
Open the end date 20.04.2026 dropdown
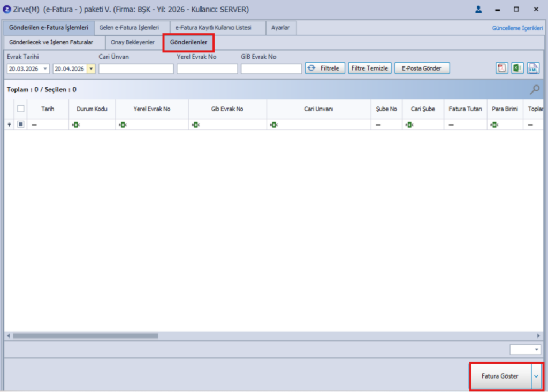click(91, 69)
